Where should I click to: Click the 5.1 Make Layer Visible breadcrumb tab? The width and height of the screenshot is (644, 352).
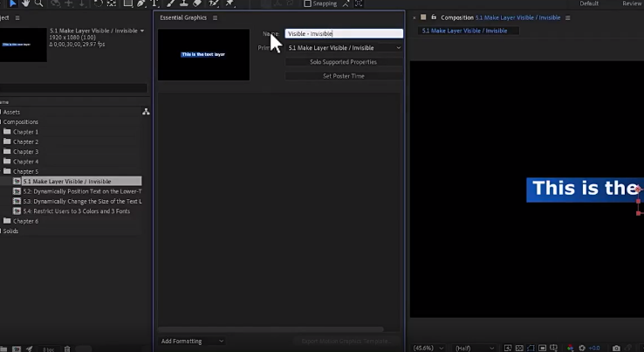[x=464, y=31]
